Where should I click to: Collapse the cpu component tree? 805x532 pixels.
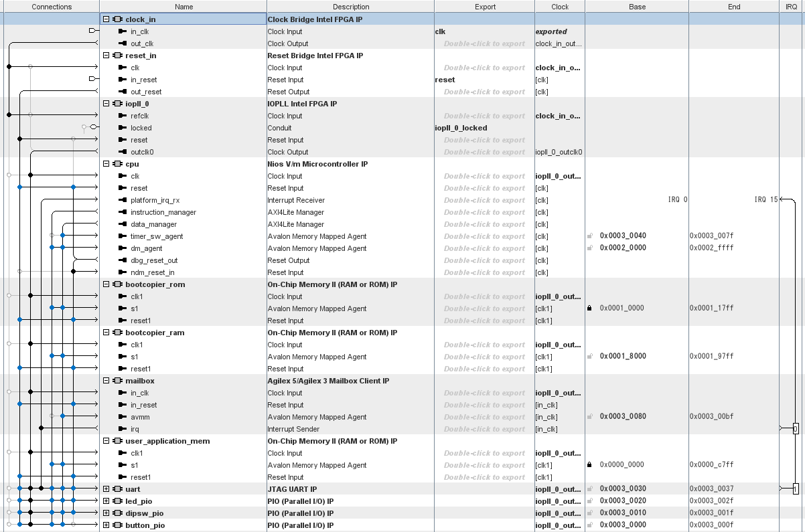click(106, 164)
